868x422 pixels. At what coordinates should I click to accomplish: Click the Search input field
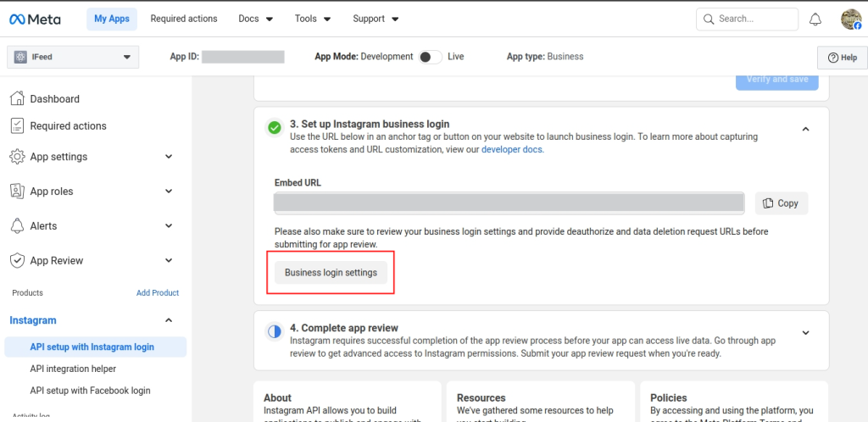pyautogui.click(x=748, y=19)
